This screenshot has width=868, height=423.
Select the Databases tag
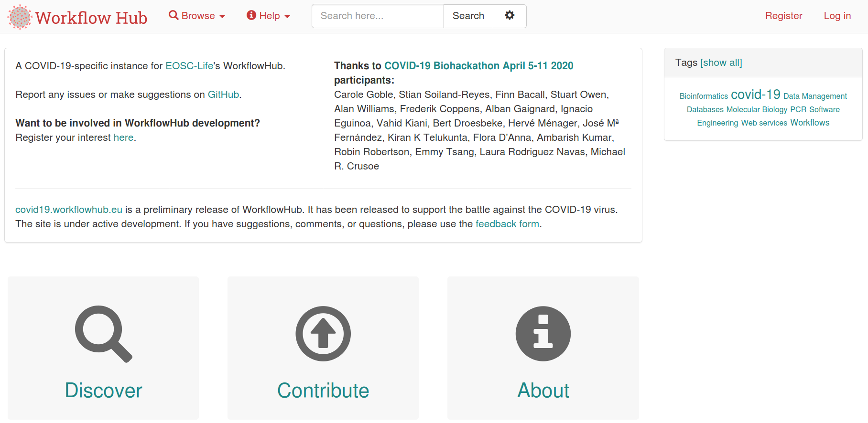[x=705, y=109]
